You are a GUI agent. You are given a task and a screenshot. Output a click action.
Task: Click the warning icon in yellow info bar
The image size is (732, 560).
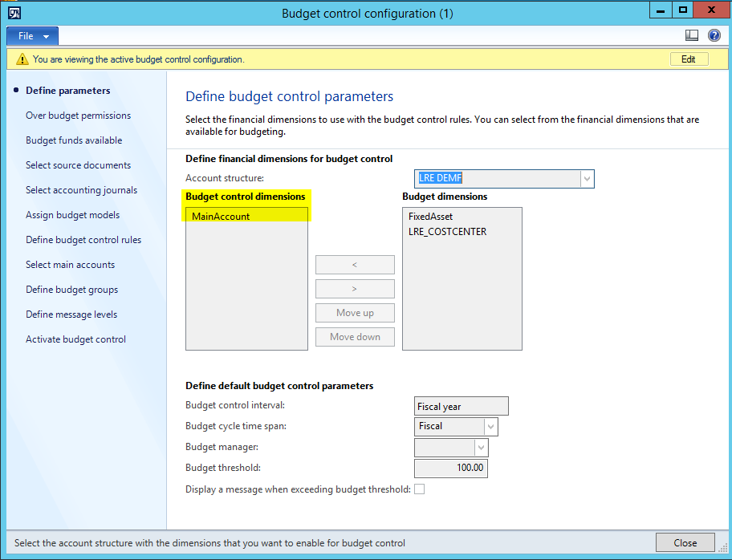pos(20,59)
